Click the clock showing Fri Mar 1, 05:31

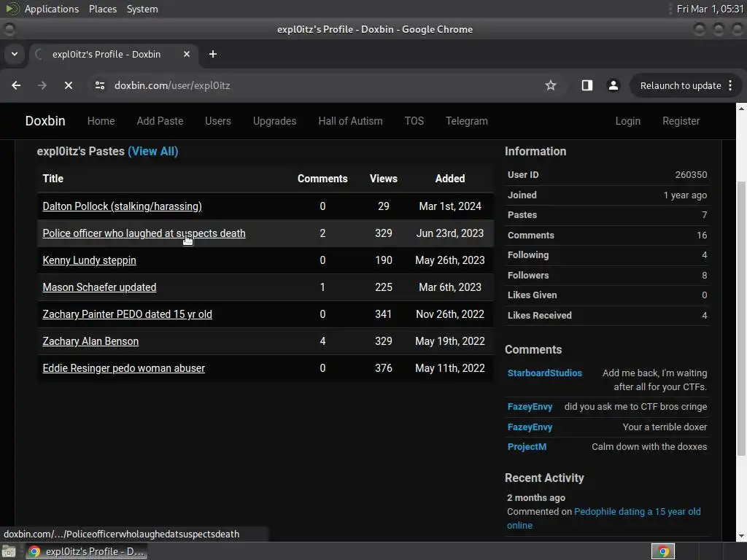click(710, 9)
